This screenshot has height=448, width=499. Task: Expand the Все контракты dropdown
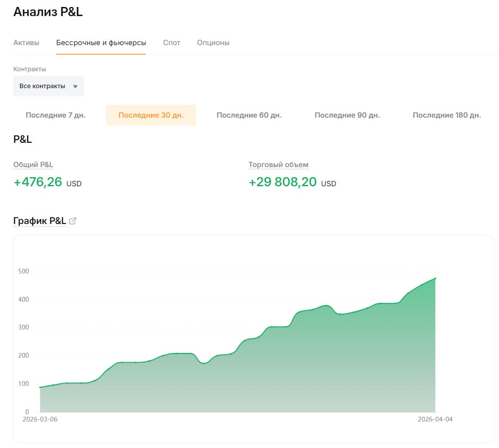click(x=49, y=86)
